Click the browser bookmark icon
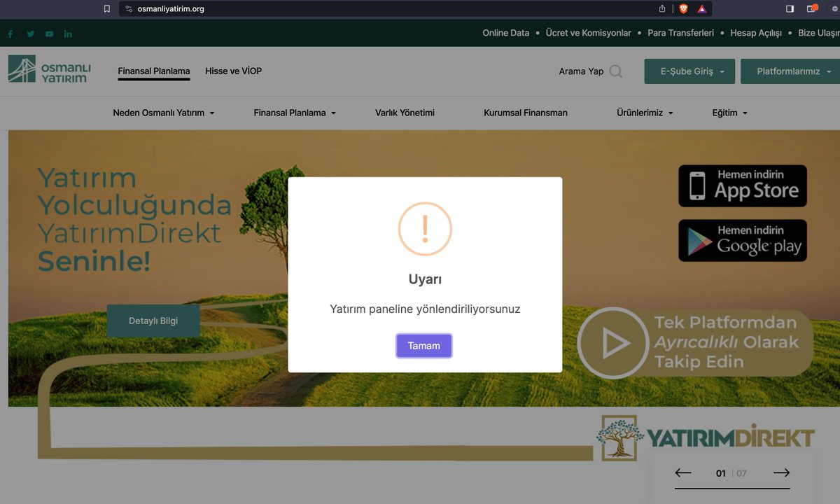Image resolution: width=840 pixels, height=504 pixels. (107, 9)
